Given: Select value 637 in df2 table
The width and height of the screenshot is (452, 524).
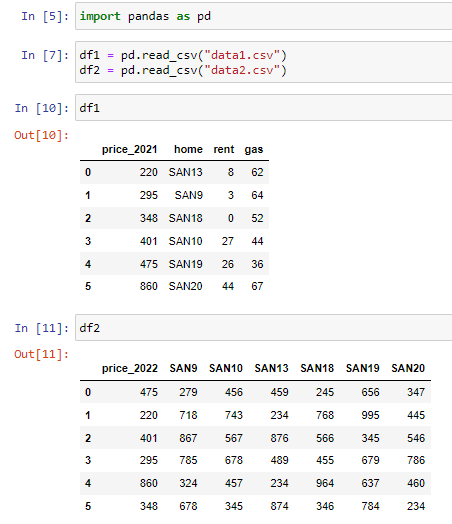Looking at the screenshot, I should point(370,483).
